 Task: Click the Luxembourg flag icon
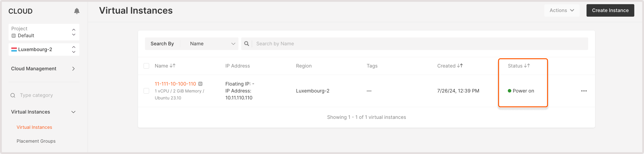click(14, 49)
